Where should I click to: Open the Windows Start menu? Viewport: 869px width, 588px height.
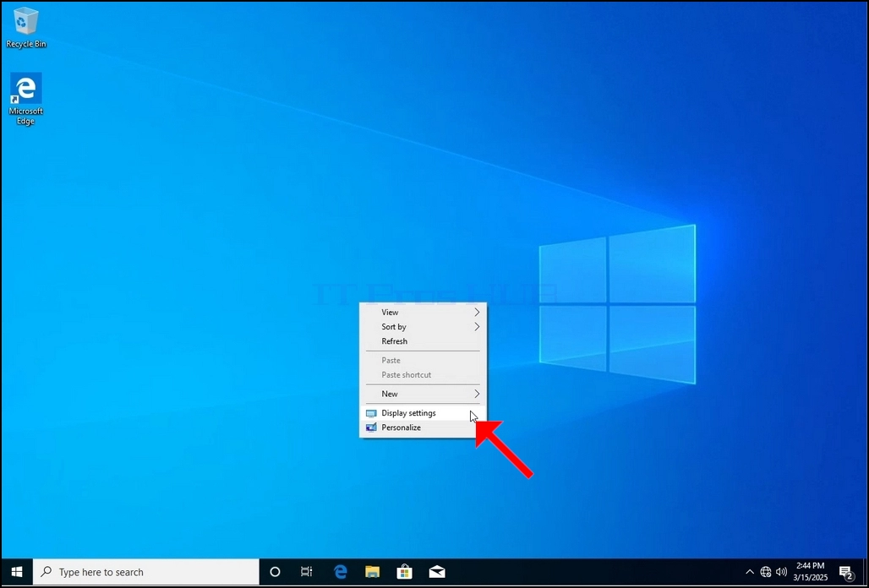[17, 572]
